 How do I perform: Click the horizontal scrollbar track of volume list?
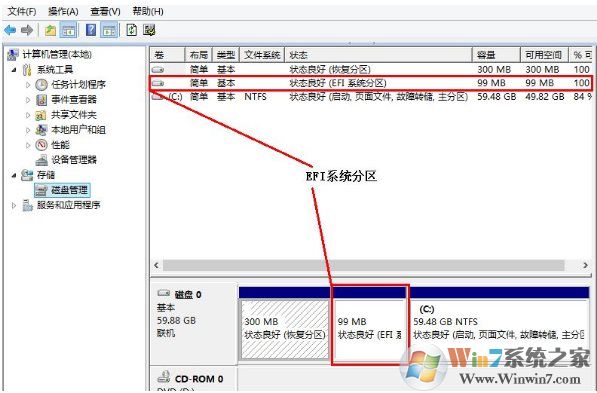pyautogui.click(x=364, y=265)
